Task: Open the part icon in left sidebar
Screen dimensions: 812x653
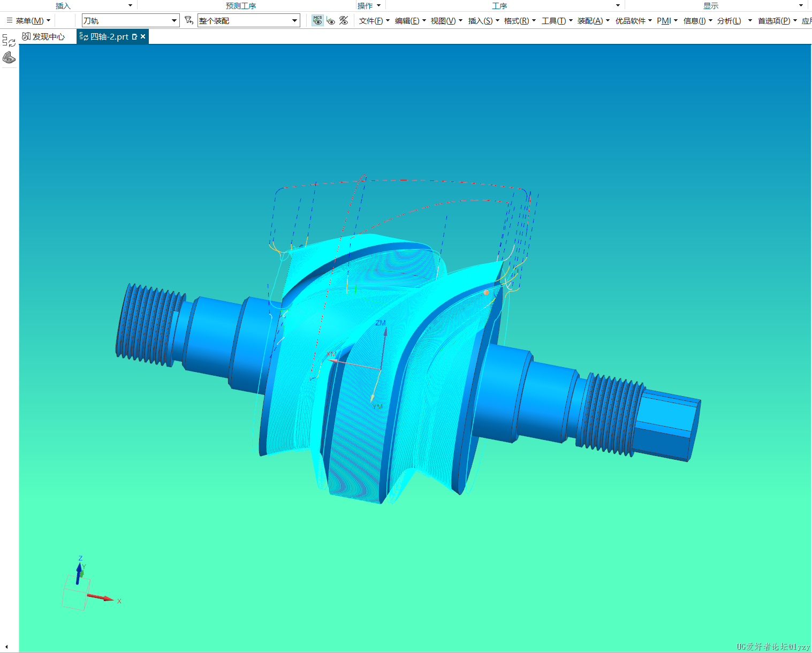Action: pyautogui.click(x=9, y=57)
